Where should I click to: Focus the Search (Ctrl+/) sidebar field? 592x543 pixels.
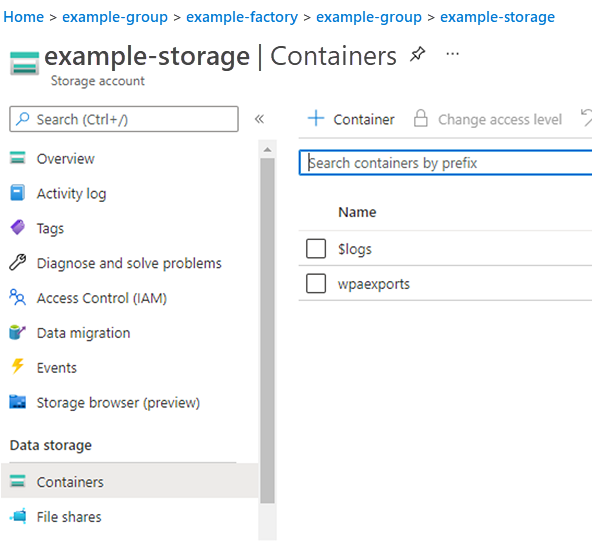(124, 119)
